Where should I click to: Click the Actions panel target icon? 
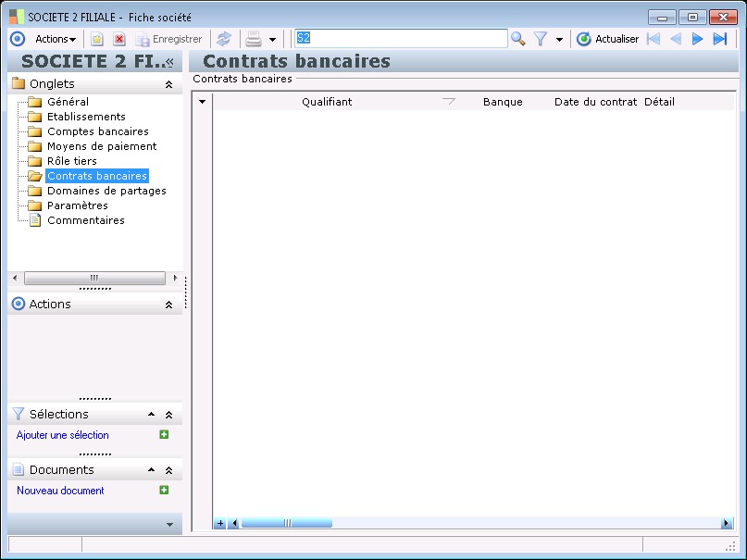coord(19,304)
